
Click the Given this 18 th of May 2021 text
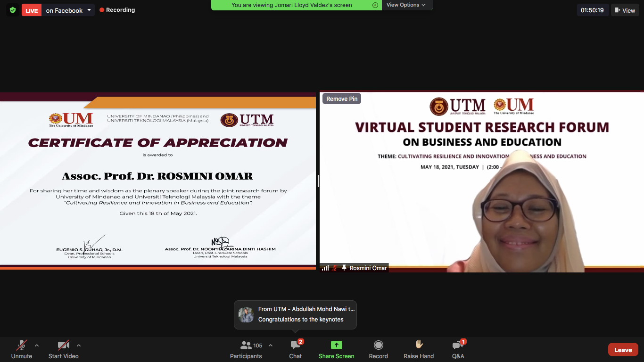point(158,213)
